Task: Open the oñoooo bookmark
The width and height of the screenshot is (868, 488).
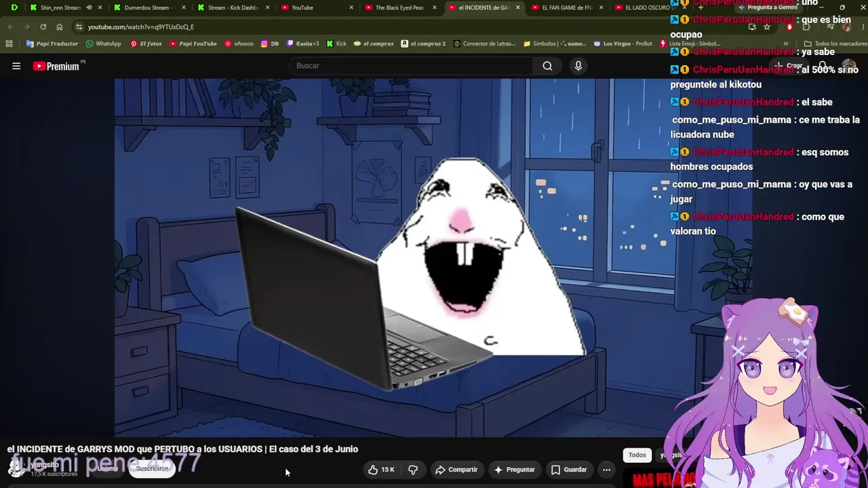Action: tap(239, 43)
